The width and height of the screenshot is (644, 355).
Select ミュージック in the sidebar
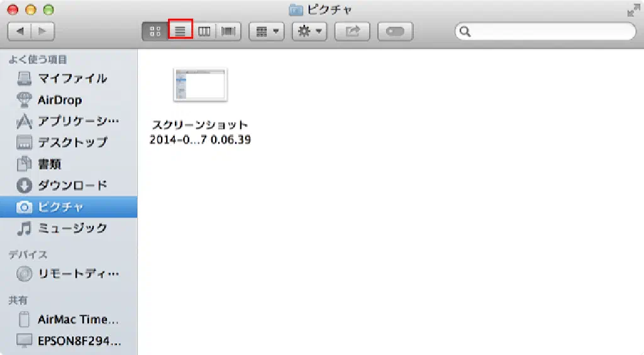click(72, 228)
